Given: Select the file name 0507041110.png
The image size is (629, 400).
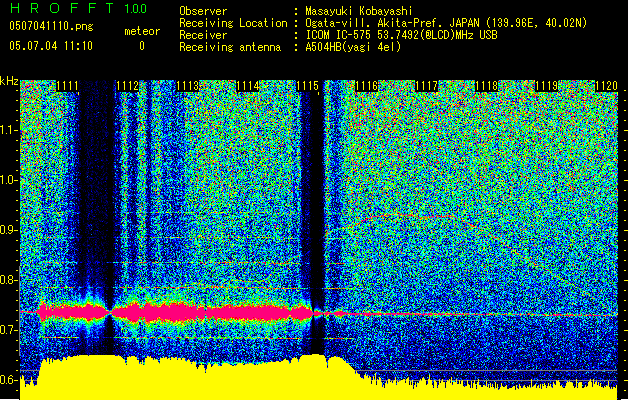Looking at the screenshot, I should click(51, 26).
